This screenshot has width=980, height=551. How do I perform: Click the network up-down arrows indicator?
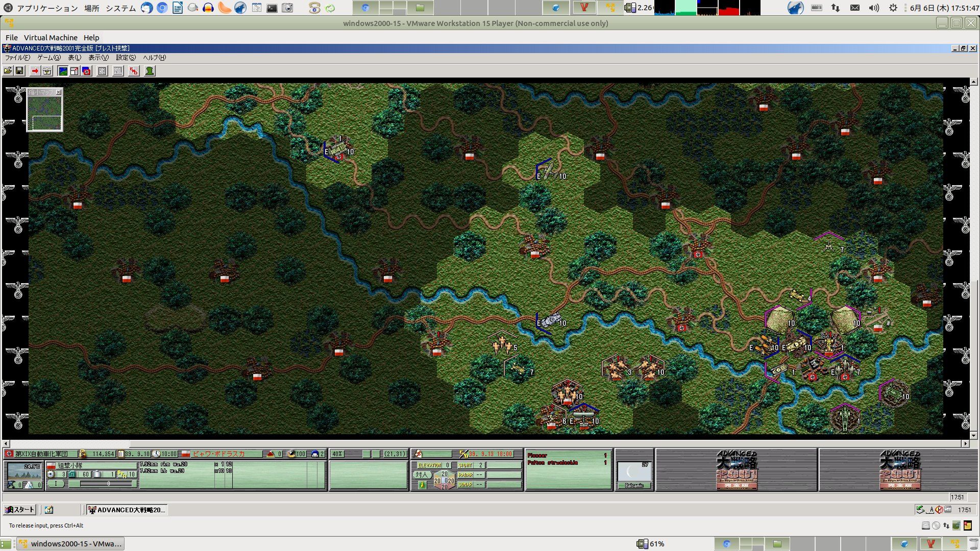(x=836, y=8)
